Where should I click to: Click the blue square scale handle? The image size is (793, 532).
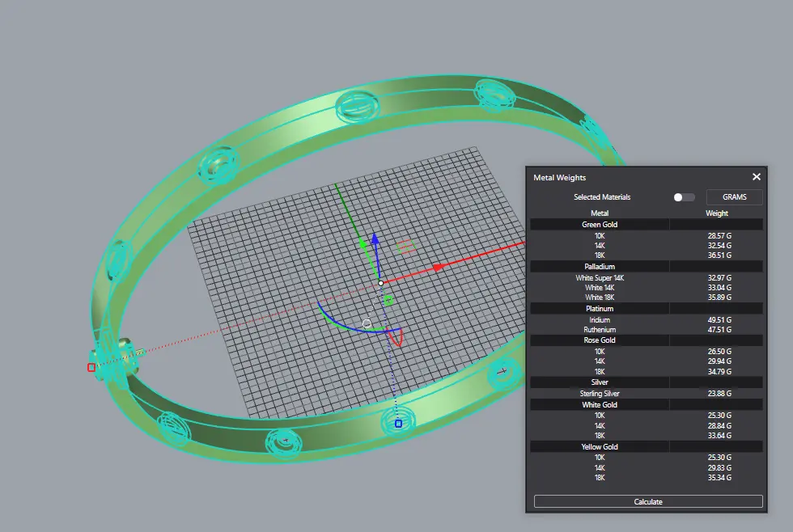click(398, 424)
